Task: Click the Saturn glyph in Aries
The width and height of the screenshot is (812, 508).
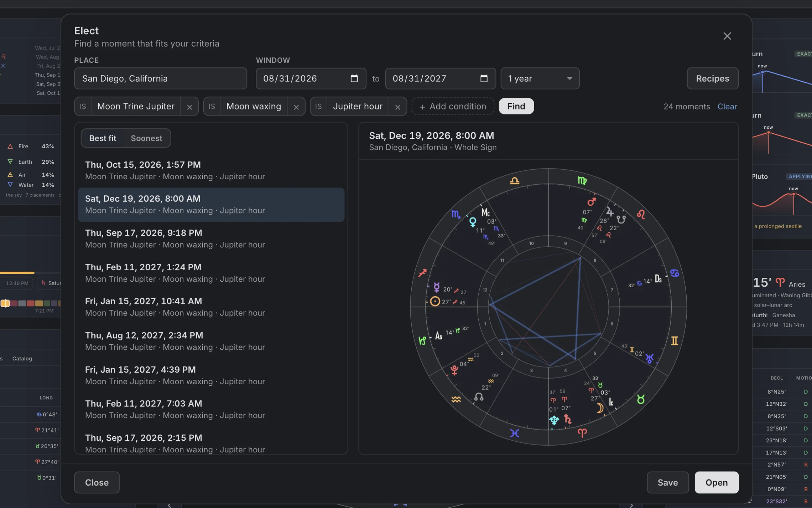Action: (x=568, y=420)
